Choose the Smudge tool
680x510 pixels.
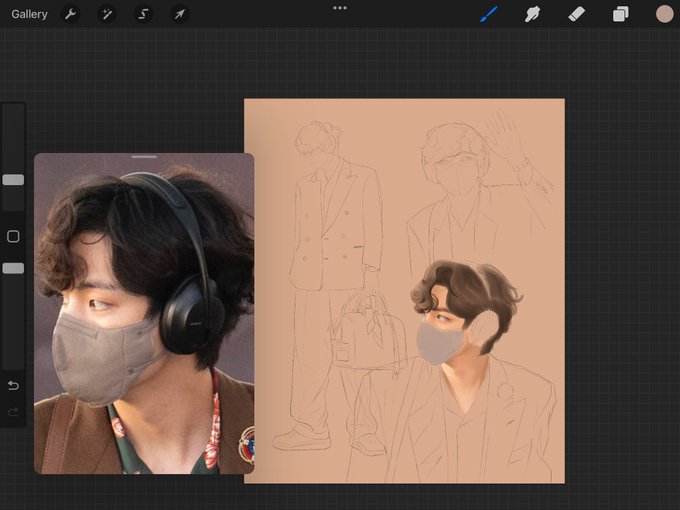coord(532,14)
